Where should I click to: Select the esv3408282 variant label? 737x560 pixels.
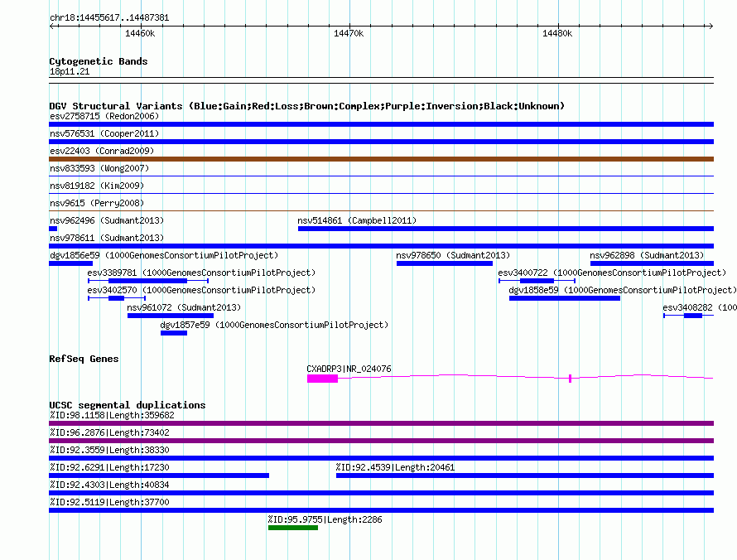click(x=700, y=307)
